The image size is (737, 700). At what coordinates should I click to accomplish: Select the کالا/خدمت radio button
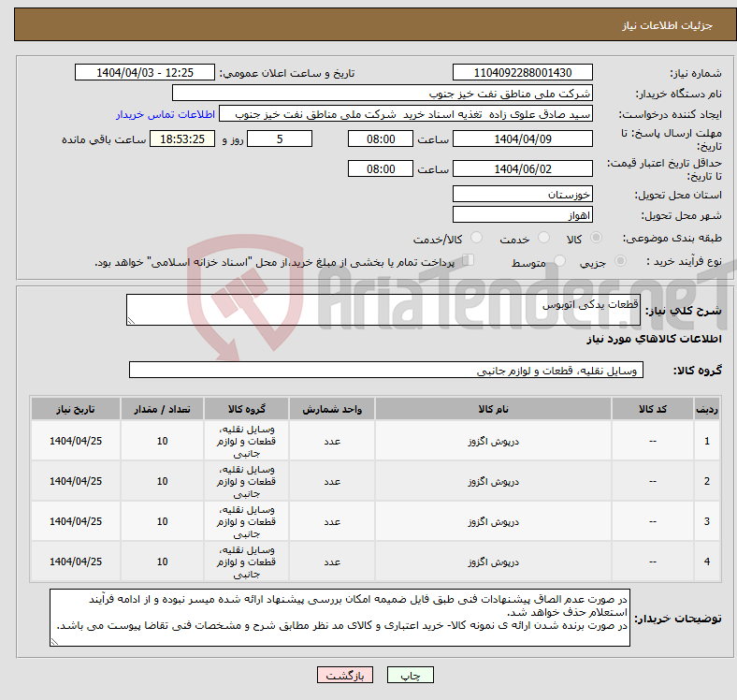point(476,238)
